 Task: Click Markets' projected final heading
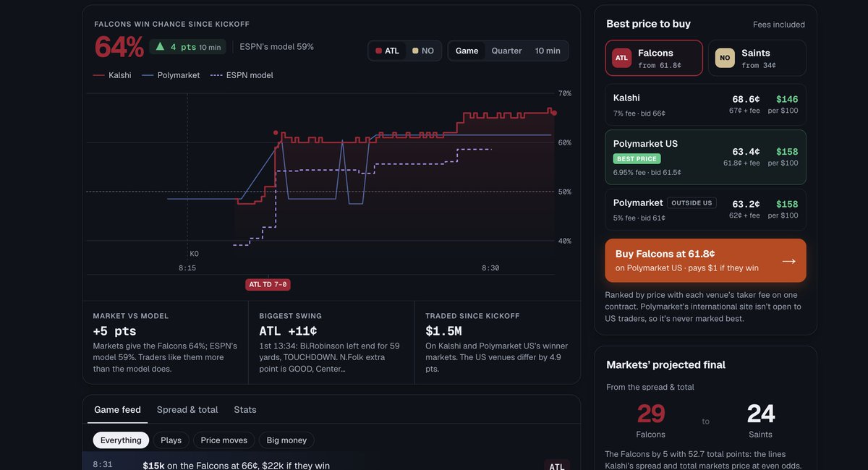[665, 365]
